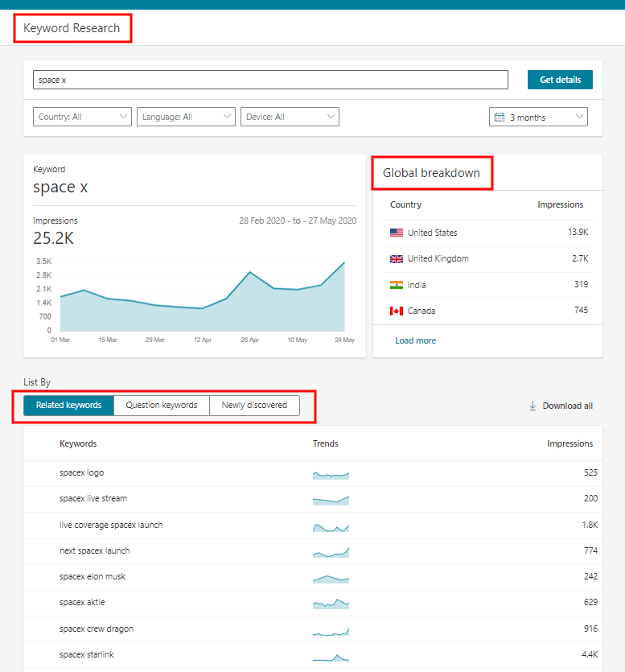Image resolution: width=625 pixels, height=672 pixels.
Task: Click the Keywords column header
Action: (78, 443)
